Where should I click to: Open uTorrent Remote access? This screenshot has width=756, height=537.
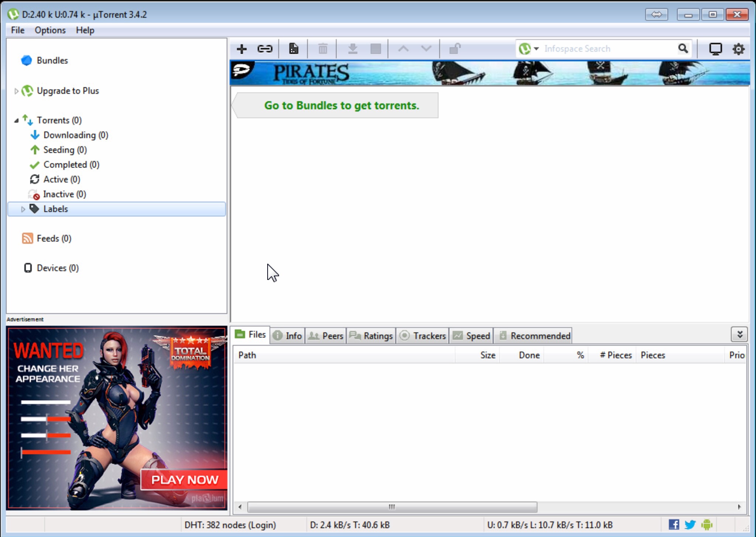click(715, 48)
